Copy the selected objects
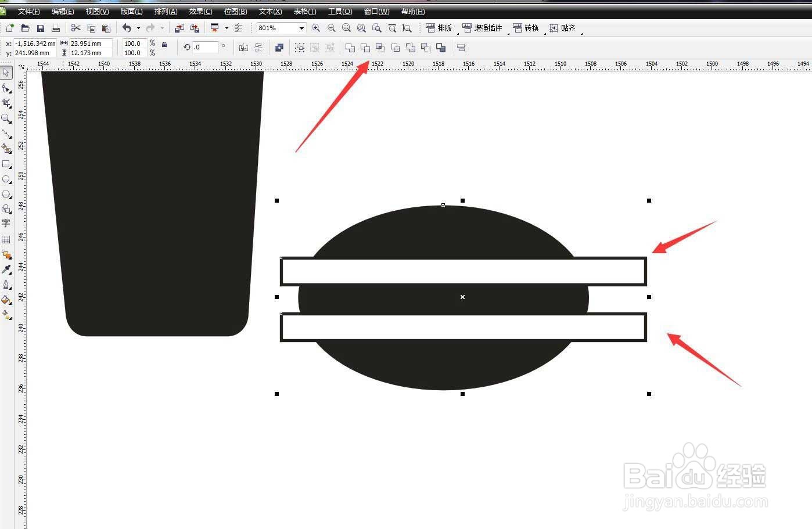 (x=91, y=28)
